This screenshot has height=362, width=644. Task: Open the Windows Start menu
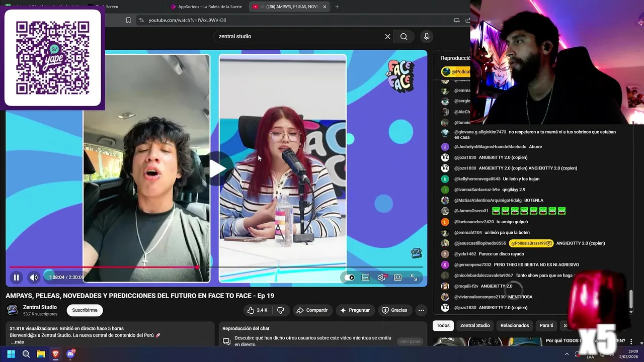[11, 354]
